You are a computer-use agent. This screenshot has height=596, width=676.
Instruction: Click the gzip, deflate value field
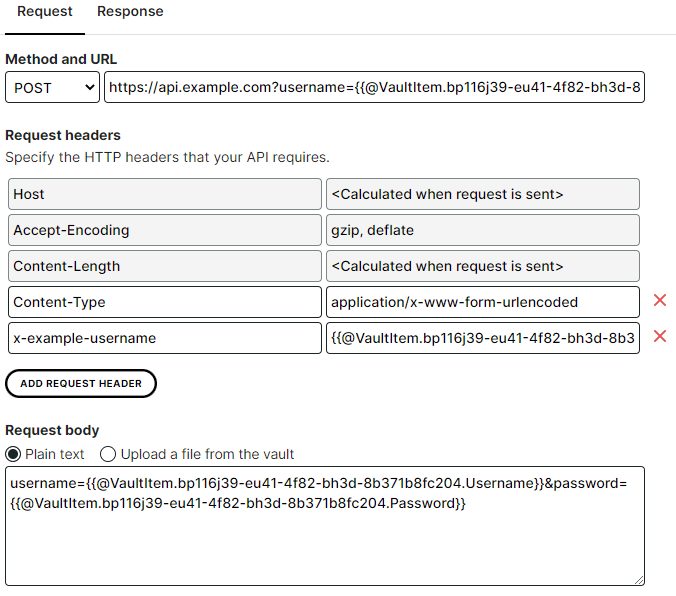[x=483, y=230]
